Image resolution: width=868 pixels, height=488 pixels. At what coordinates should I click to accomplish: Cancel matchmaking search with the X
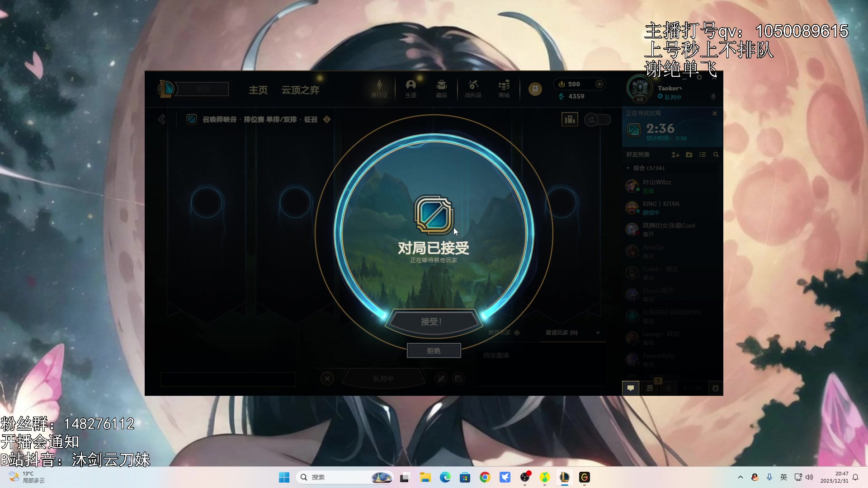(x=715, y=113)
